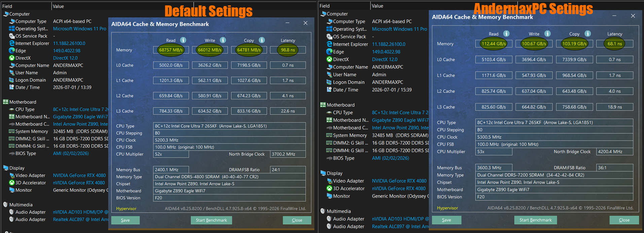
Task: Click the DirectX Xbox icon in Default Settings list
Action: click(12, 58)
